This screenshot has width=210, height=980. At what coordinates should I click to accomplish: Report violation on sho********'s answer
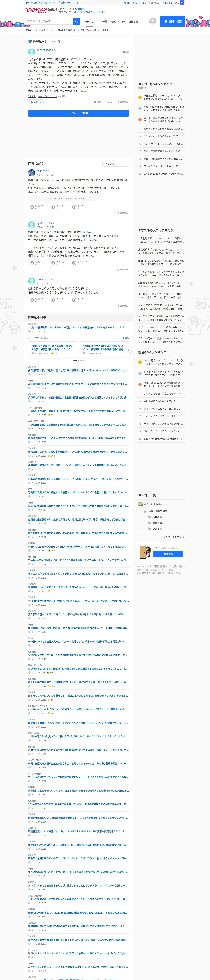pos(122,306)
